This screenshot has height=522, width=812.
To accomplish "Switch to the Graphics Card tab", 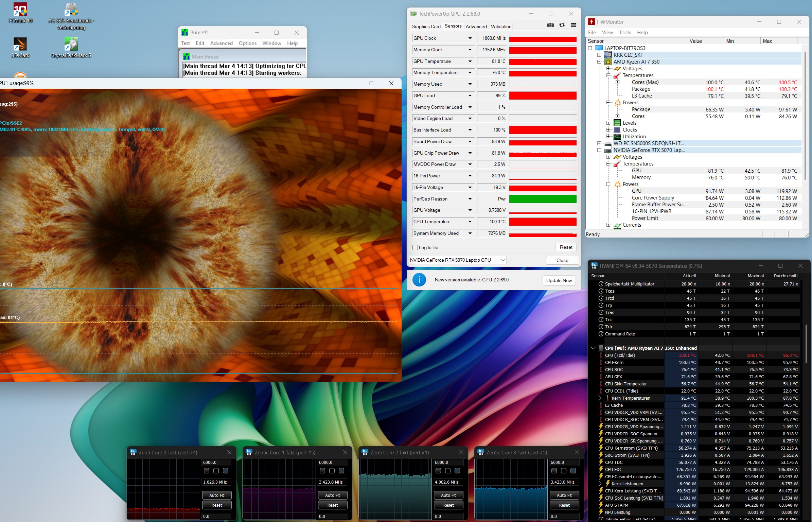I will pyautogui.click(x=426, y=27).
